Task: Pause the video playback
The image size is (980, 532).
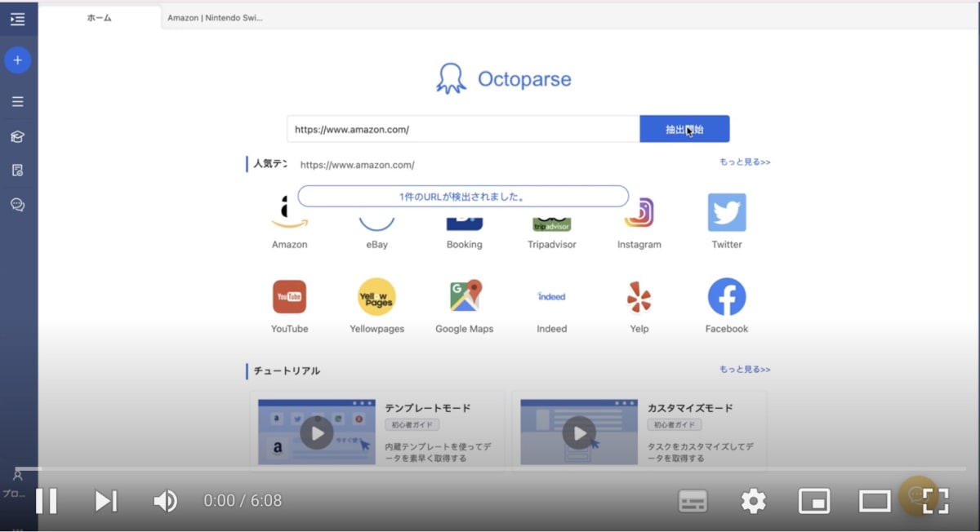Action: pyautogui.click(x=47, y=500)
